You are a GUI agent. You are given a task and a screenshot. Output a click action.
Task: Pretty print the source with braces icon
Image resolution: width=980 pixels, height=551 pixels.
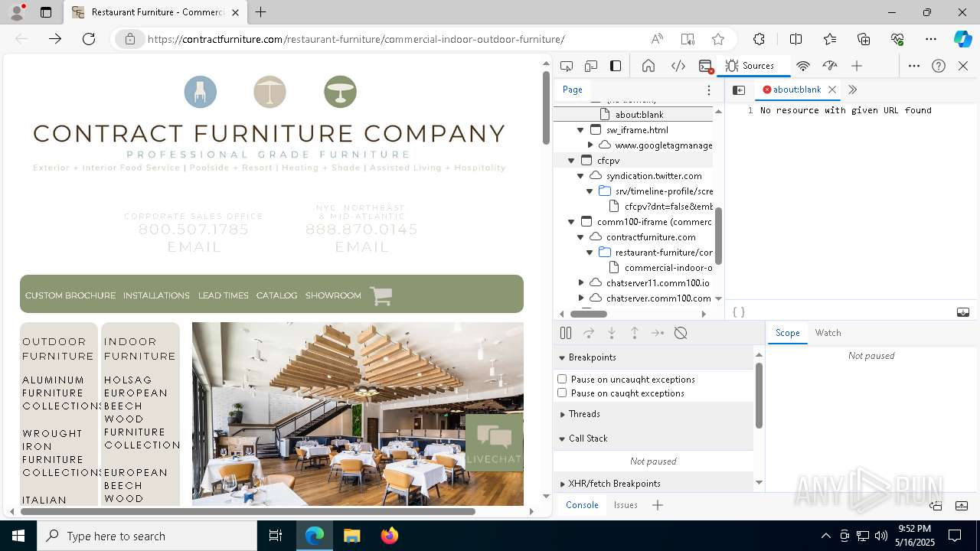pos(739,312)
